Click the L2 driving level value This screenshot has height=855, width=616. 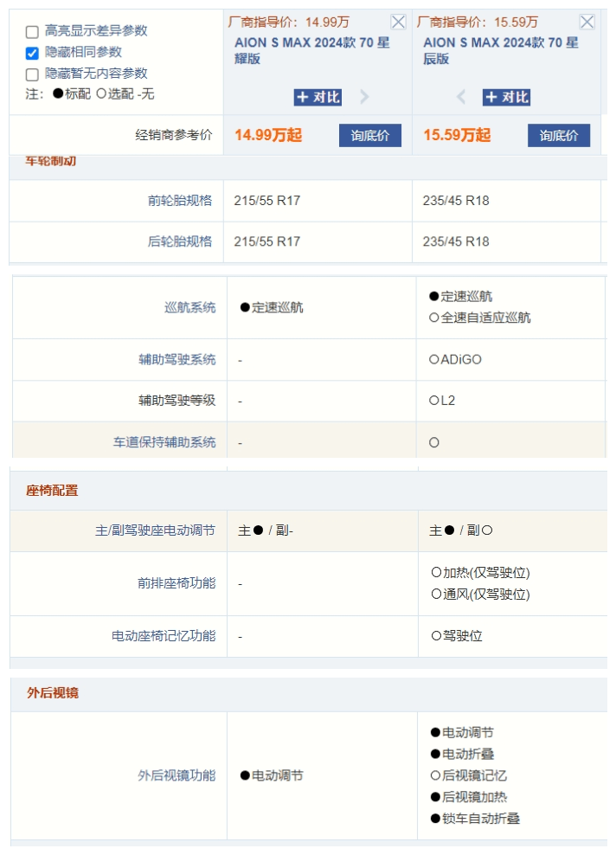(x=442, y=401)
